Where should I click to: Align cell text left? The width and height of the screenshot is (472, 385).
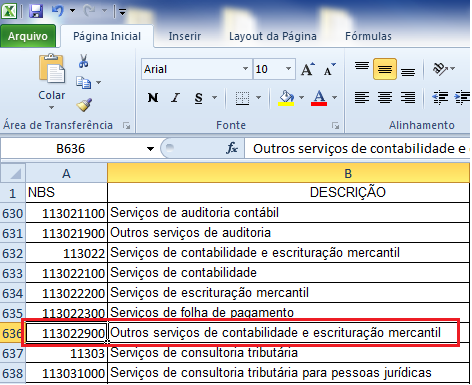tap(362, 98)
